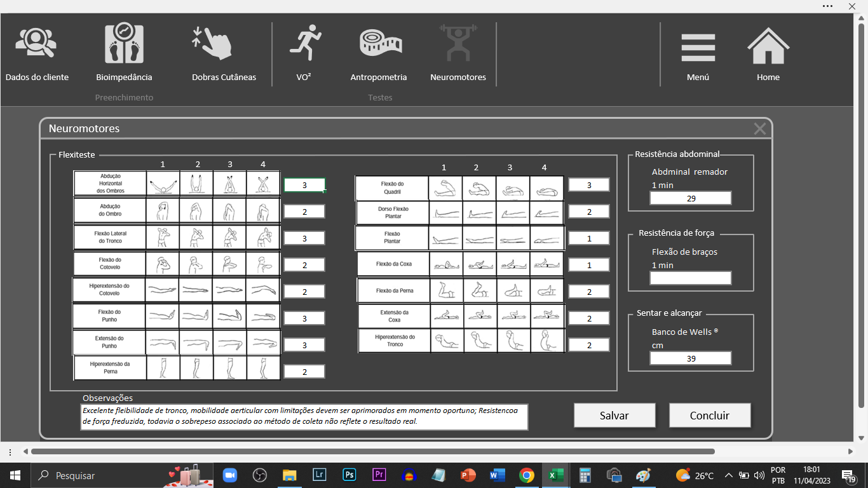
Task: Open Dados do cliente icon
Action: pos(36,44)
